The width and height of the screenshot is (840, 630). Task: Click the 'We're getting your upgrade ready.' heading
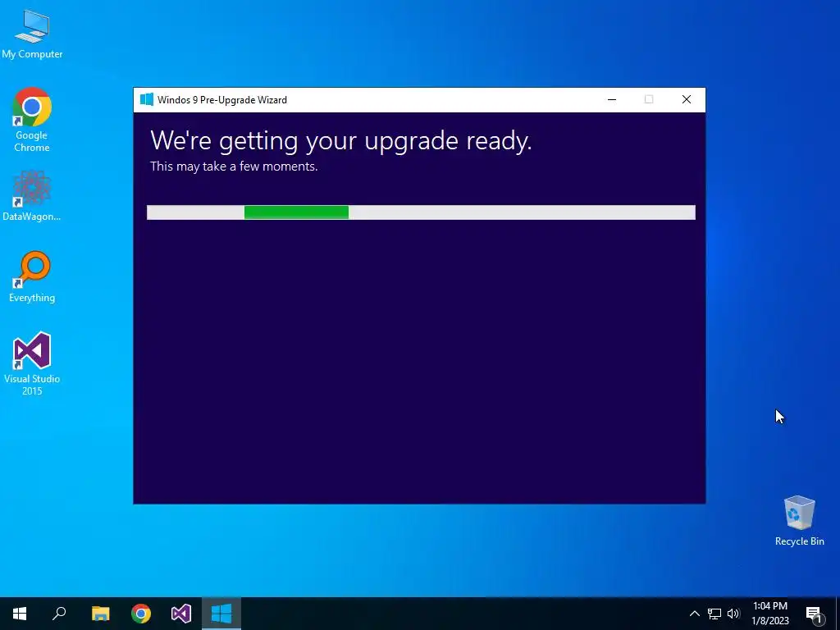coord(340,141)
